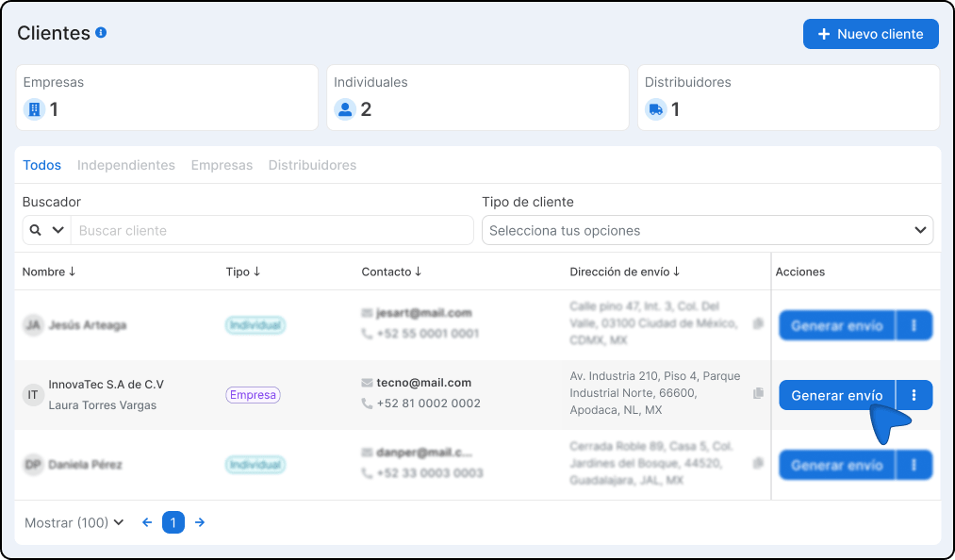Click the Individuales person icon
Viewport: 955px width, 560px height.
(345, 109)
